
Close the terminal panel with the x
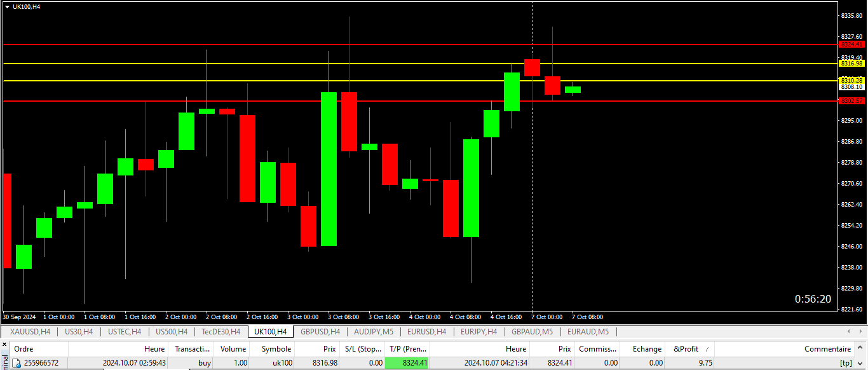click(4, 345)
